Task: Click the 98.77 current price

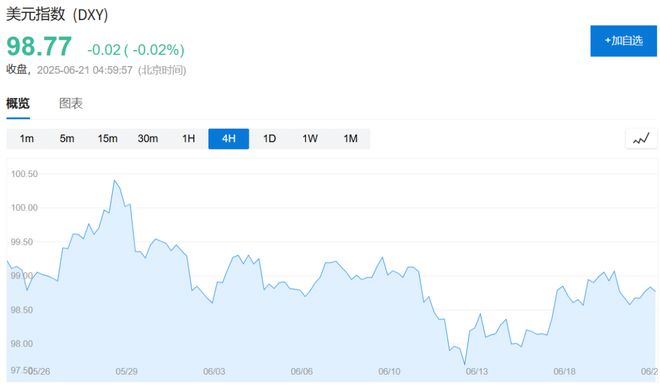Action: click(x=39, y=46)
